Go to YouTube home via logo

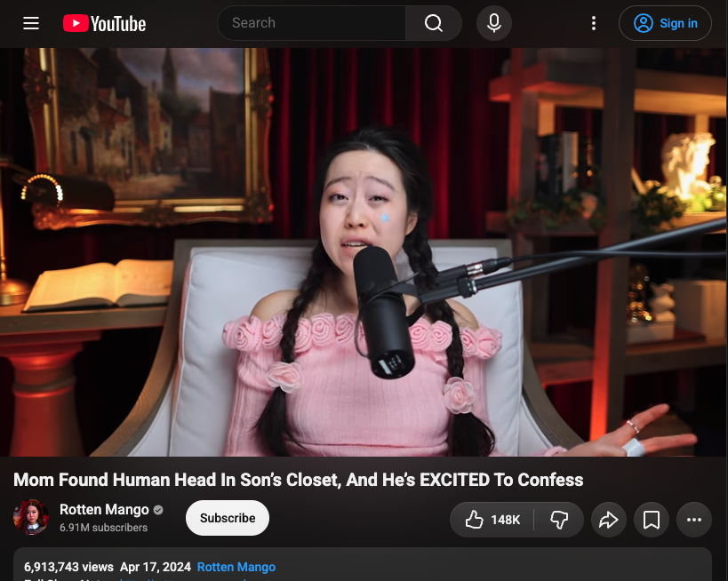(105, 23)
